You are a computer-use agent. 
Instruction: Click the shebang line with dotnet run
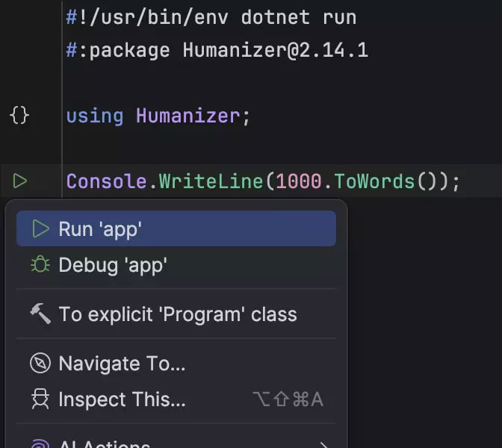(x=211, y=17)
